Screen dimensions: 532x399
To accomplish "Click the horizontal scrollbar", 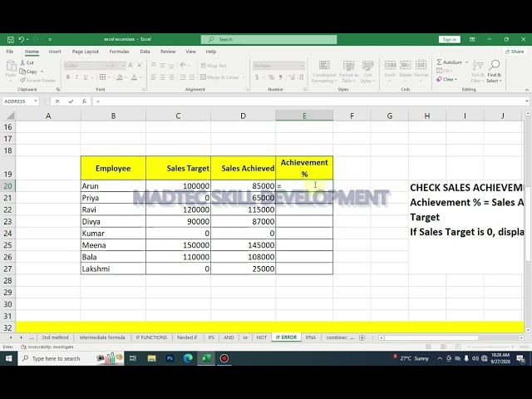I will click(431, 338).
